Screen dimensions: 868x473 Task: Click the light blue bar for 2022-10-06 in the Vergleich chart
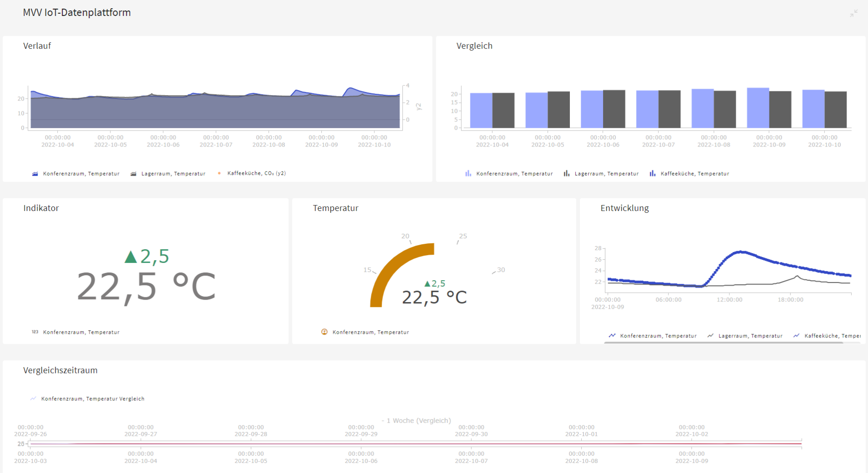(592, 109)
